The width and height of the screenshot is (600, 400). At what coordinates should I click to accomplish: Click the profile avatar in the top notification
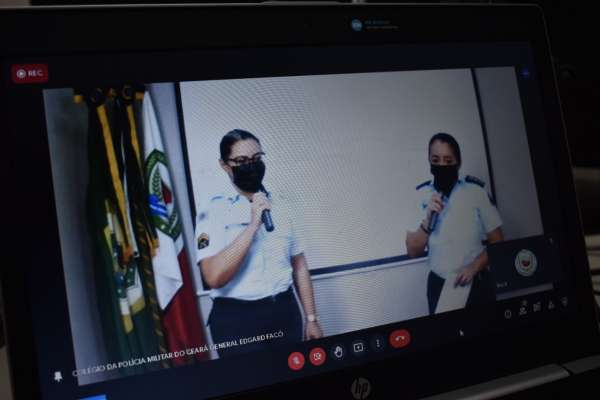click(x=356, y=25)
